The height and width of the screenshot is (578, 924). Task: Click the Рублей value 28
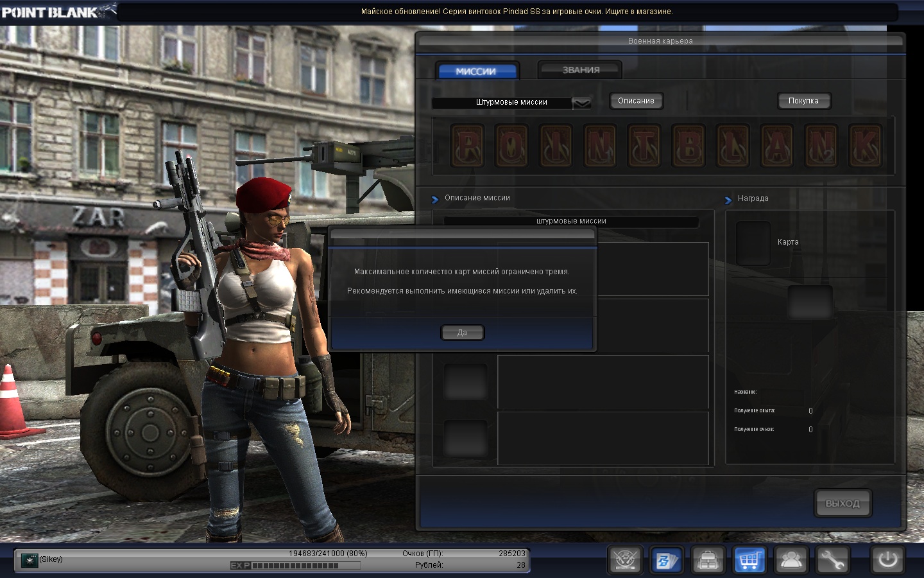pyautogui.click(x=521, y=565)
